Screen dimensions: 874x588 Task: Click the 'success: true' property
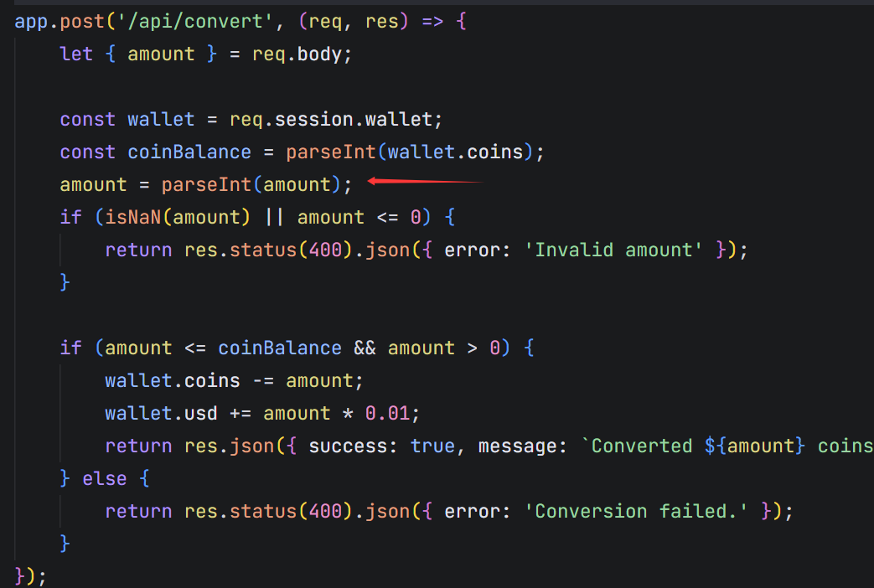(381, 446)
